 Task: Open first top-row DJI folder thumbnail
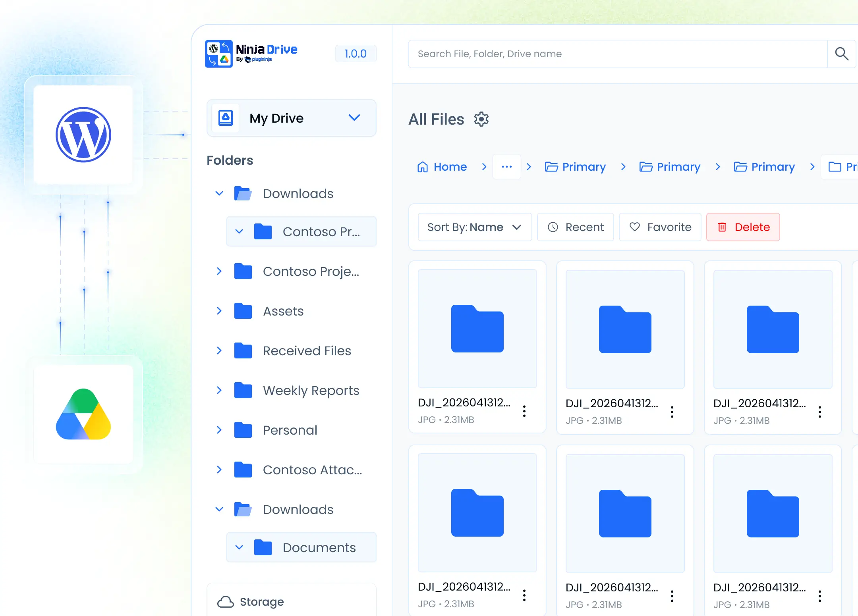477,329
